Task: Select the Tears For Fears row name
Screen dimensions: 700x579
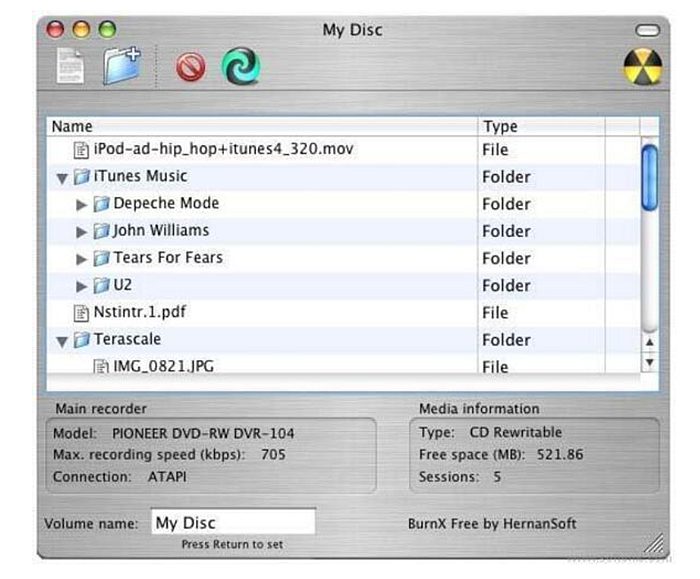Action: tap(168, 258)
